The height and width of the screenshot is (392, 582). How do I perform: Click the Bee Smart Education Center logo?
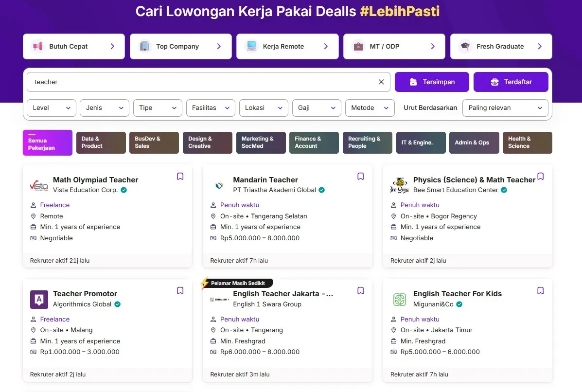tap(399, 185)
